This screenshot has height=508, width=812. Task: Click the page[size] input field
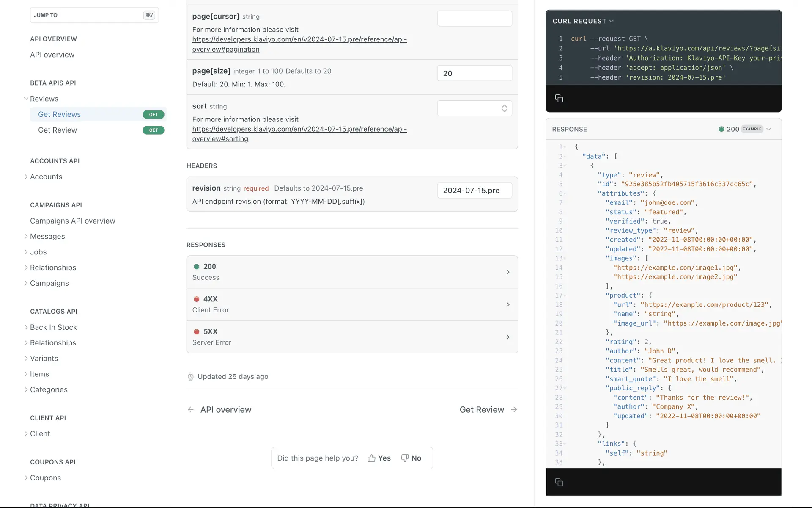pos(475,73)
